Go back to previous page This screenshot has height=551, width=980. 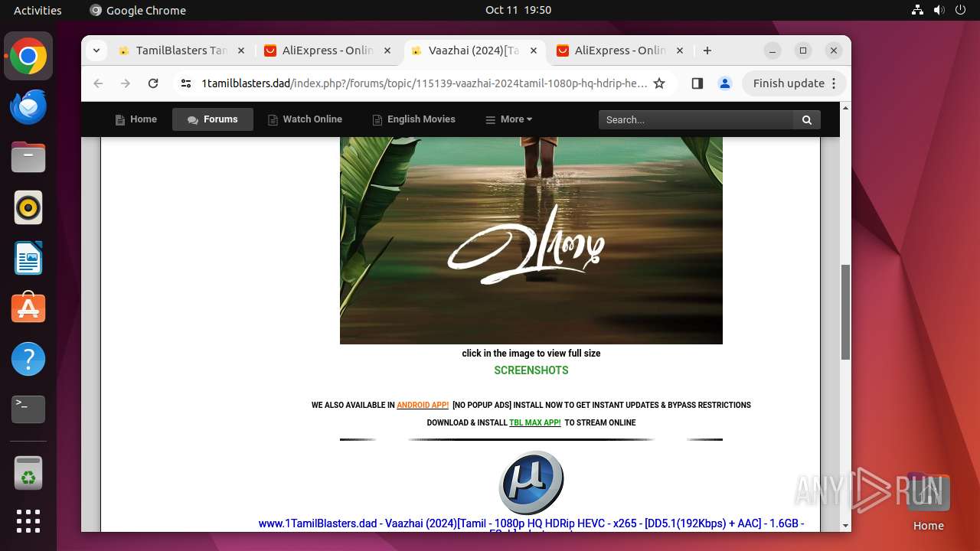[x=98, y=83]
